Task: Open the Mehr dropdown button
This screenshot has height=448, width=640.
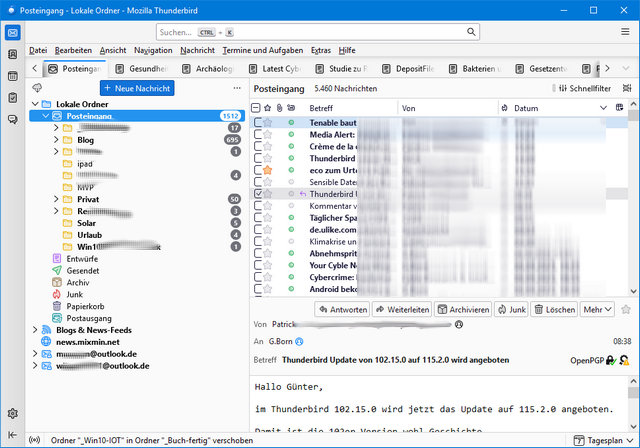Action: click(597, 310)
